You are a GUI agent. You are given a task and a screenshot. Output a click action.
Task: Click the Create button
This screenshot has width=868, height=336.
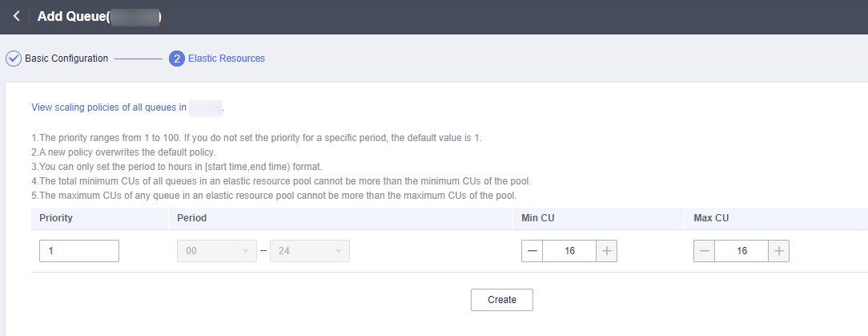click(x=502, y=300)
